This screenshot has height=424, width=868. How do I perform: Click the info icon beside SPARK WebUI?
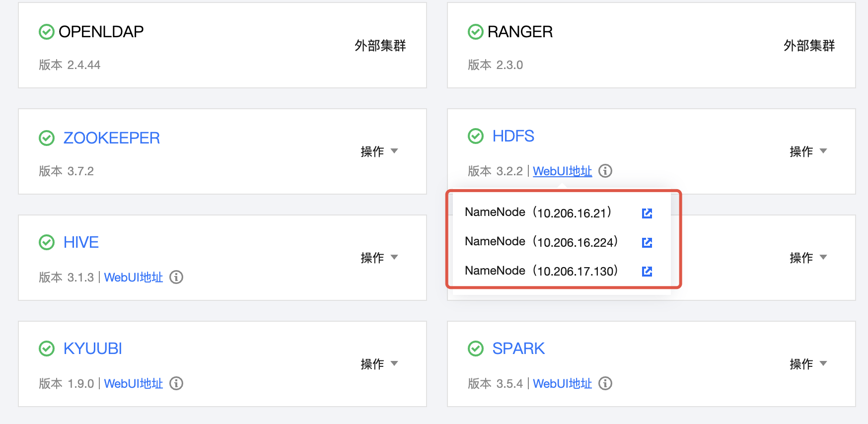pos(605,383)
